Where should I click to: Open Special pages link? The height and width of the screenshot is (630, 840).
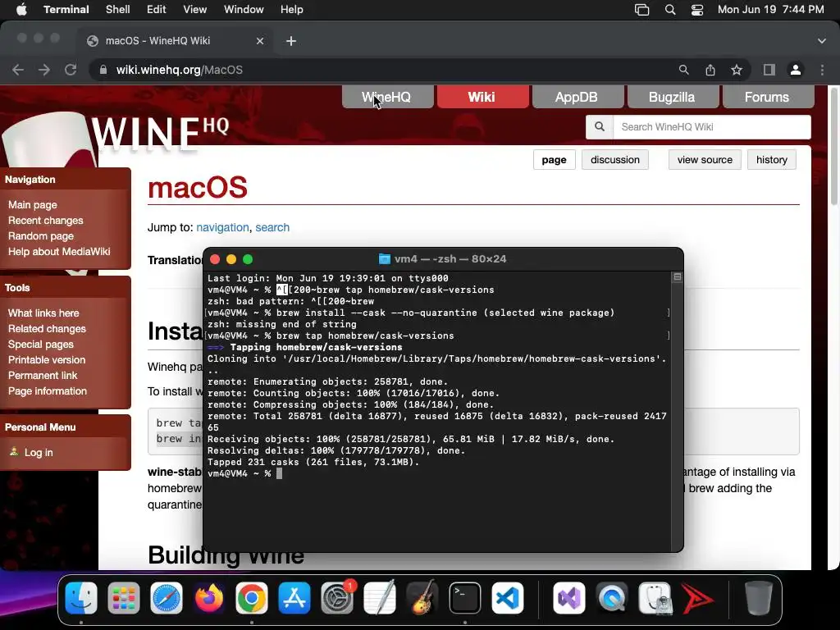[41, 344]
